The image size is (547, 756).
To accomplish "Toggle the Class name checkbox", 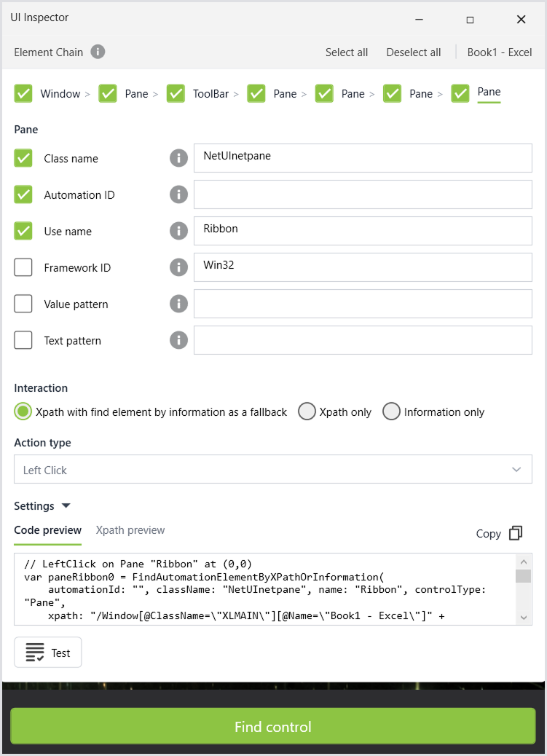I will tap(23, 158).
